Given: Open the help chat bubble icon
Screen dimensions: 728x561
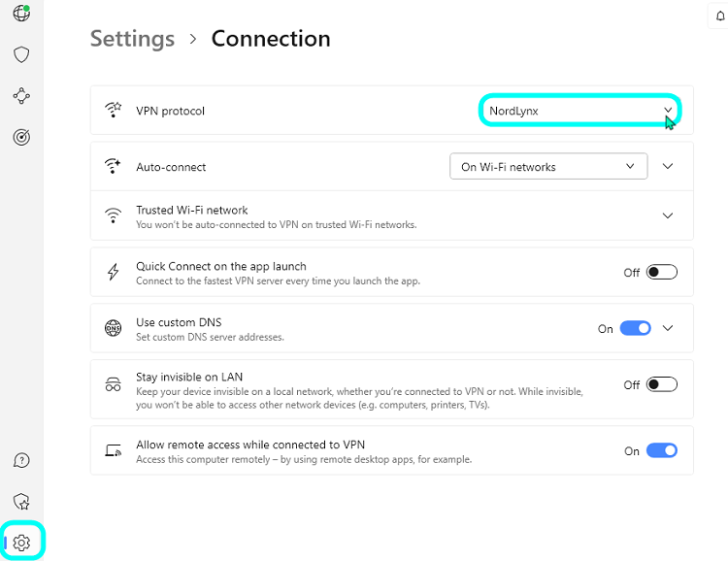Looking at the screenshot, I should (21, 461).
